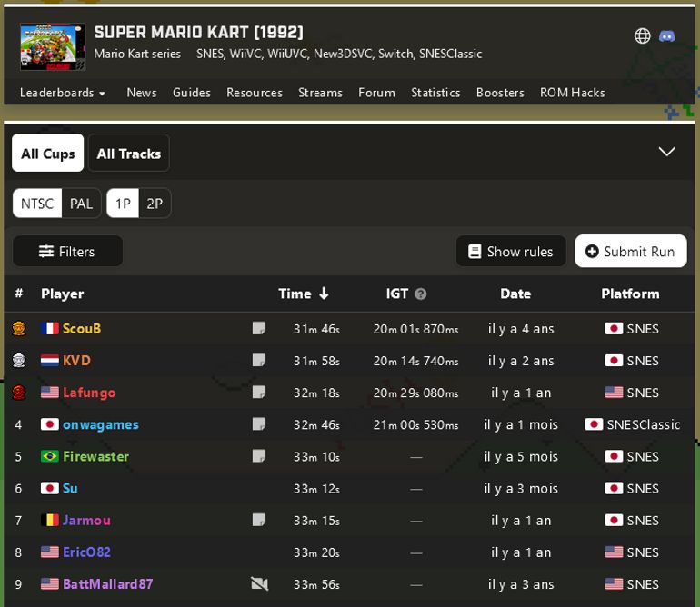Open the Streams page
This screenshot has width=700, height=607.
point(320,93)
